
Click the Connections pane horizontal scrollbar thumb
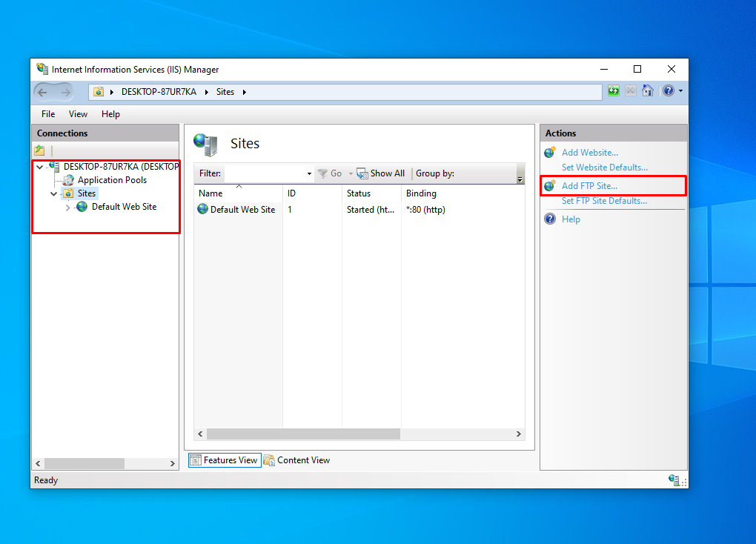point(84,463)
